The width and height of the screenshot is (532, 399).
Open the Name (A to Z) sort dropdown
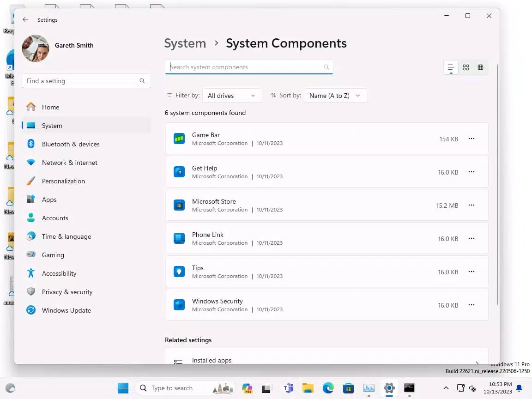tap(335, 95)
